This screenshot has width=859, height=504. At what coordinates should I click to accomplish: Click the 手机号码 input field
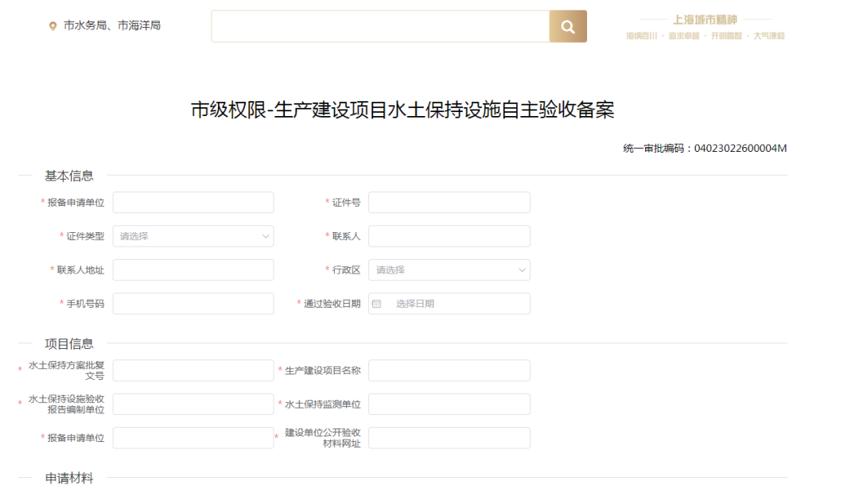tap(193, 304)
